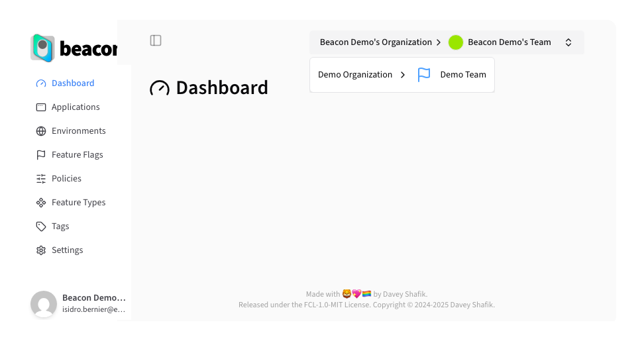Open the Applications menu item
This screenshot has width=644, height=353.
(76, 107)
